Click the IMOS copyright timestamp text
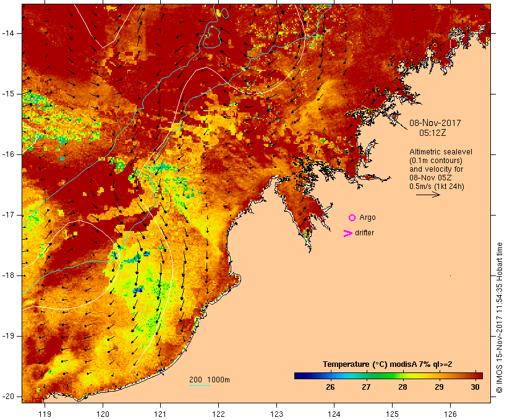Viewport: 507px width, 420px height. (x=500, y=318)
